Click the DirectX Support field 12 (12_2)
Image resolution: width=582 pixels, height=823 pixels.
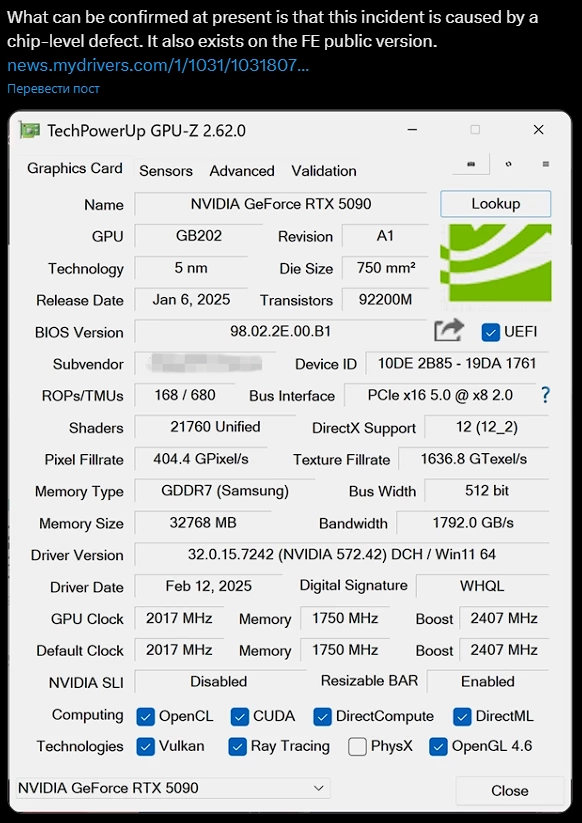[x=486, y=427]
